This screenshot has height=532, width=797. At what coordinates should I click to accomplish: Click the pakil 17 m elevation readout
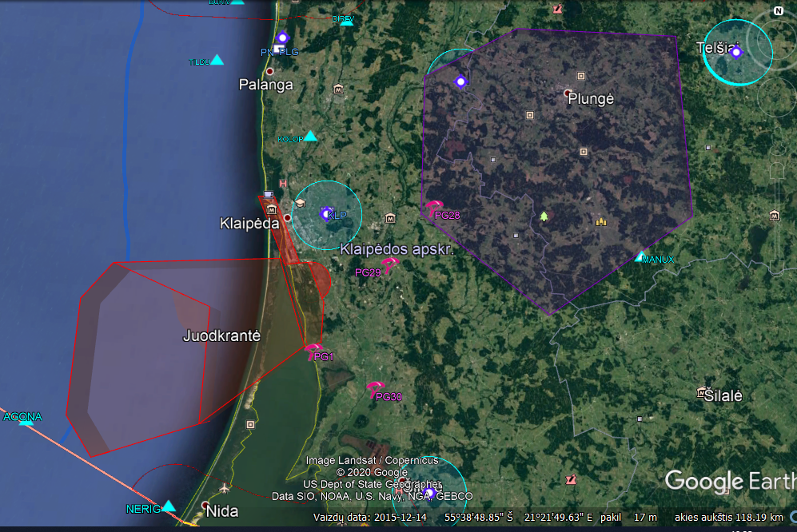point(629,518)
